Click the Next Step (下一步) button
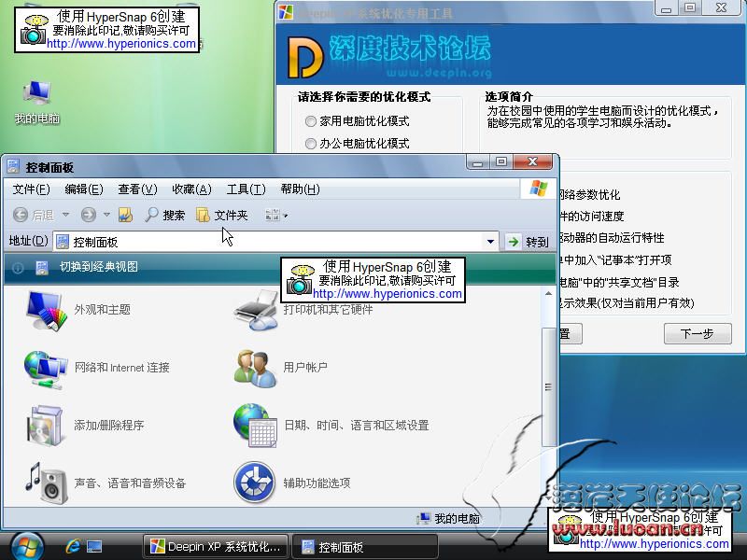 [x=698, y=333]
